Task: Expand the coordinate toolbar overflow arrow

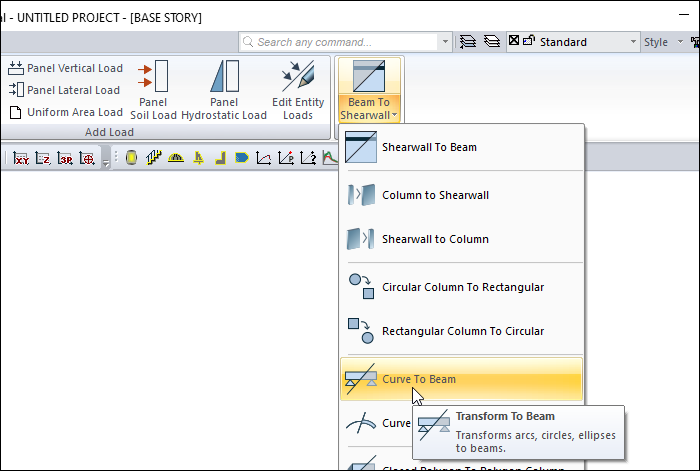Action: [106, 163]
